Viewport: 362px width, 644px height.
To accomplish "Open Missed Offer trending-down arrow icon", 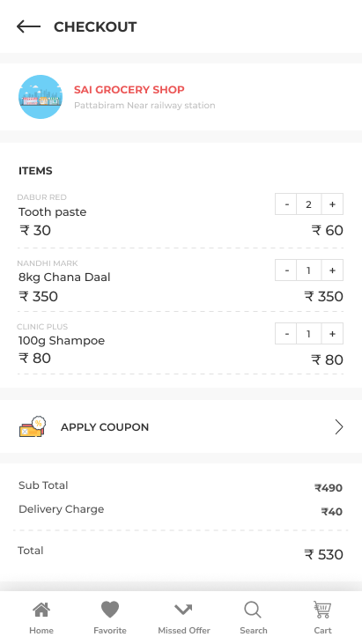I will [183, 610].
